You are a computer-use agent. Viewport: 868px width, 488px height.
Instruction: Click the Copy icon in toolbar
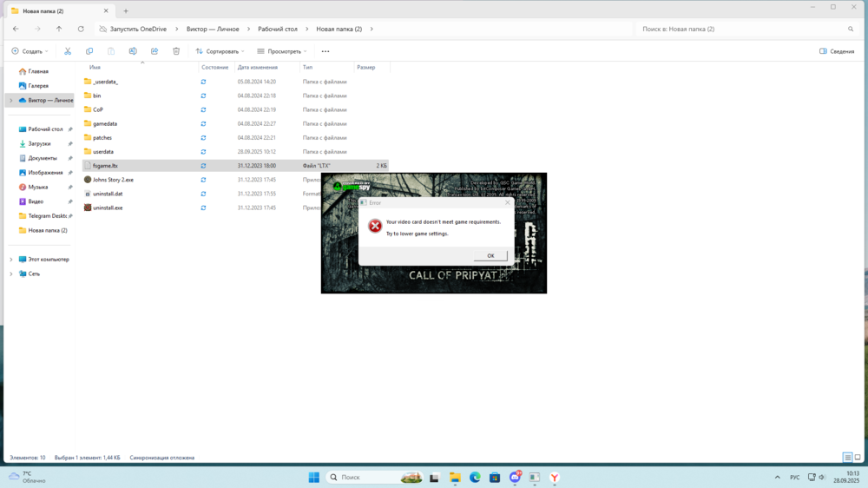[x=89, y=51]
